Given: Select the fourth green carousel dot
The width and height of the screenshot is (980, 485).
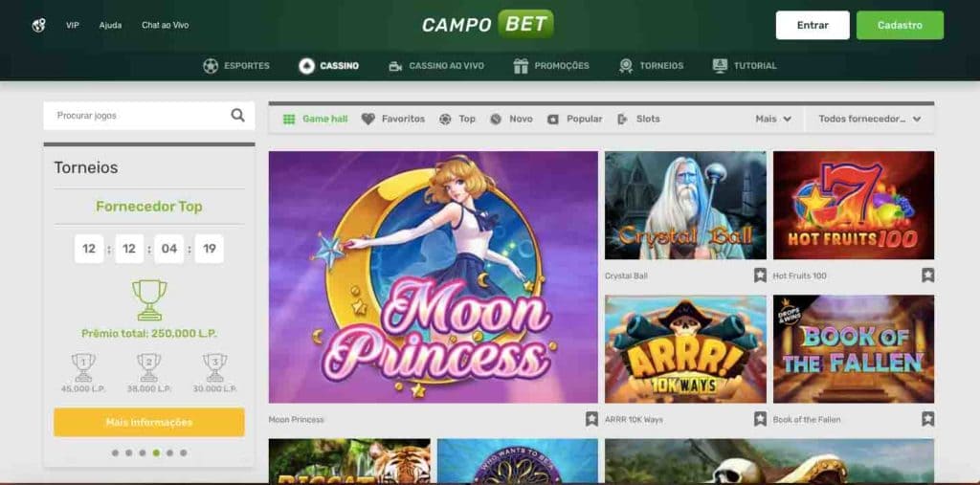Looking at the screenshot, I should point(156,452).
